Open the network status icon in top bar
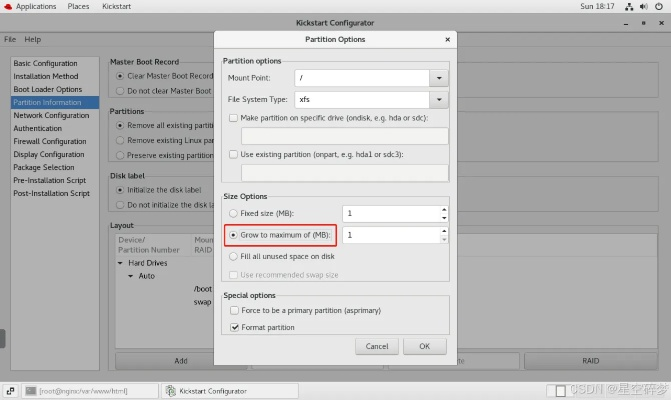 (x=629, y=6)
